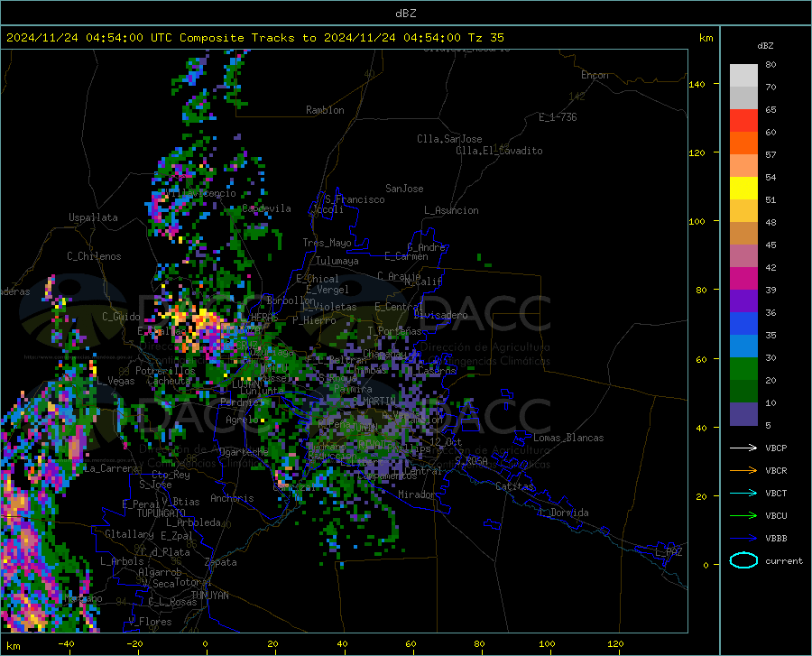Screen dimensions: 812x656
Task: Select the 'Lomas_Blancas' map label
Action: pyautogui.click(x=568, y=438)
